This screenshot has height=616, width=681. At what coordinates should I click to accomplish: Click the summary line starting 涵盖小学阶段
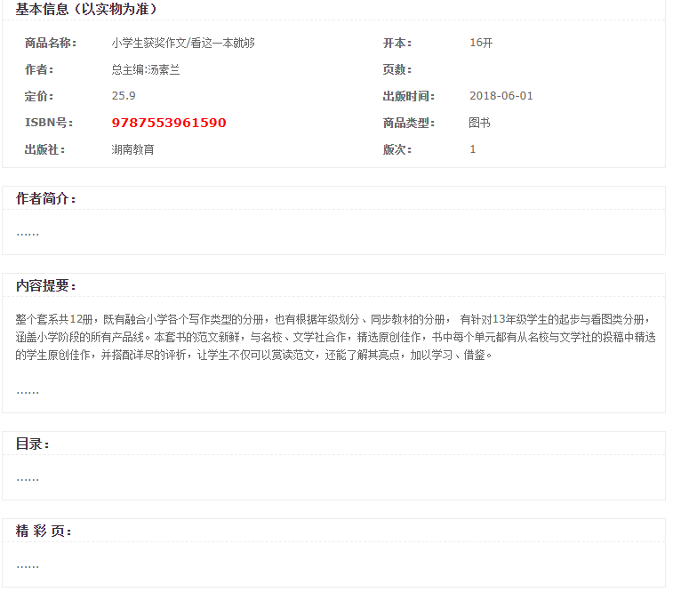(335, 337)
